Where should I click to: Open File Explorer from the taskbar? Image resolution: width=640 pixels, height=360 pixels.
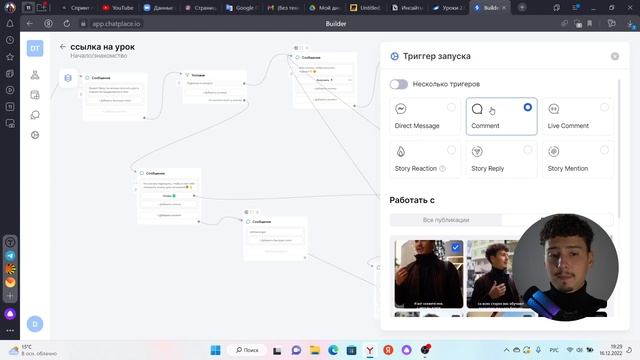[x=315, y=350]
